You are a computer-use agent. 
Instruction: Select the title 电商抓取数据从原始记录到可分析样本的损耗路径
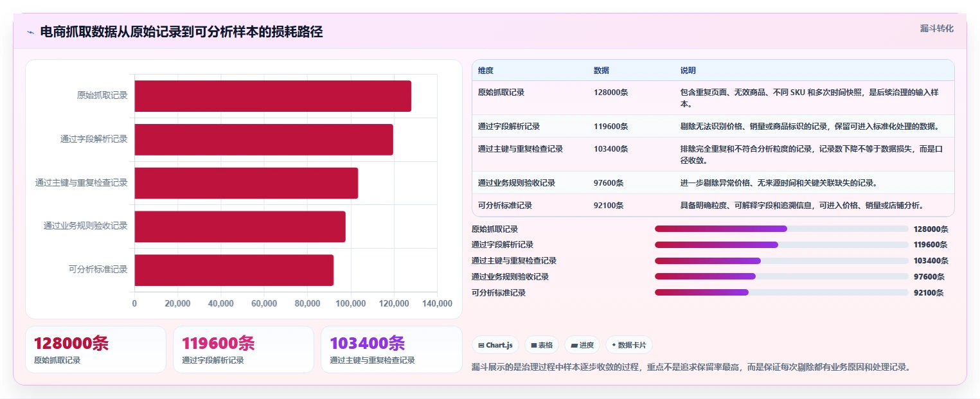[x=181, y=31]
